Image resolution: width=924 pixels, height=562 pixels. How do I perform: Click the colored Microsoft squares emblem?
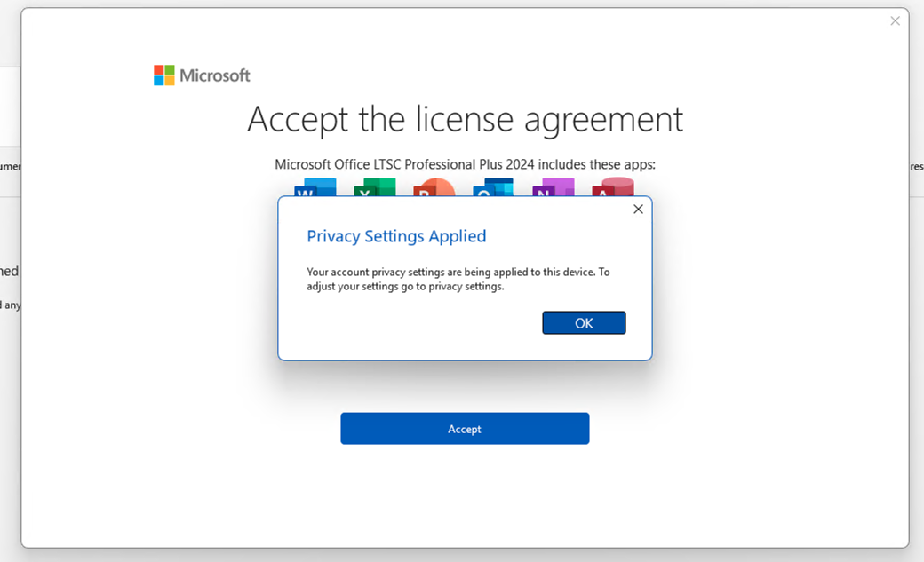(163, 75)
